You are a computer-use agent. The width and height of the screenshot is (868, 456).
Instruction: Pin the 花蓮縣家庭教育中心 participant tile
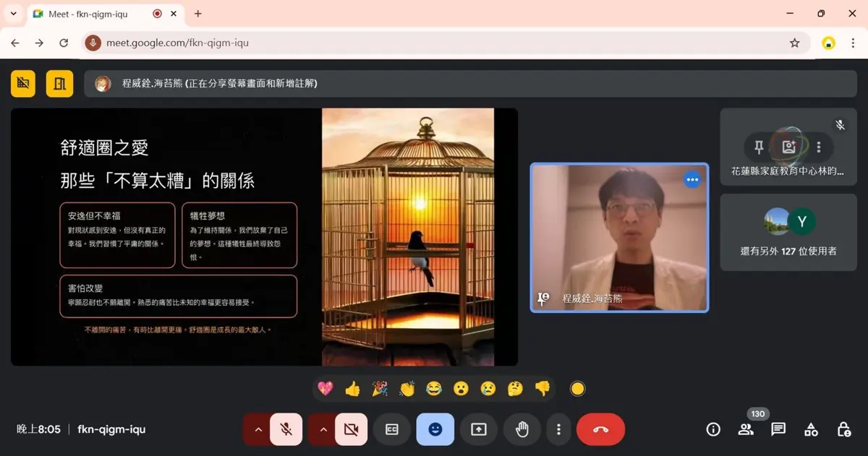tap(759, 147)
